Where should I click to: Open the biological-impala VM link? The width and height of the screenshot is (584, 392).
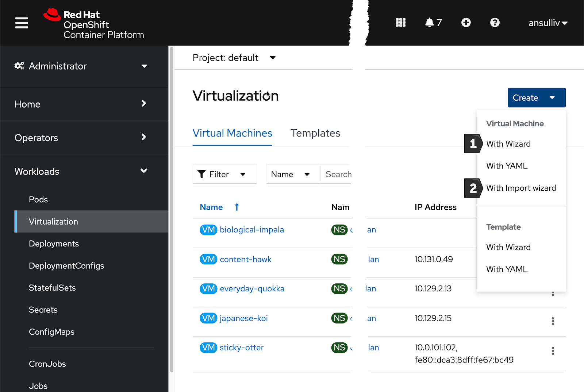tap(251, 230)
